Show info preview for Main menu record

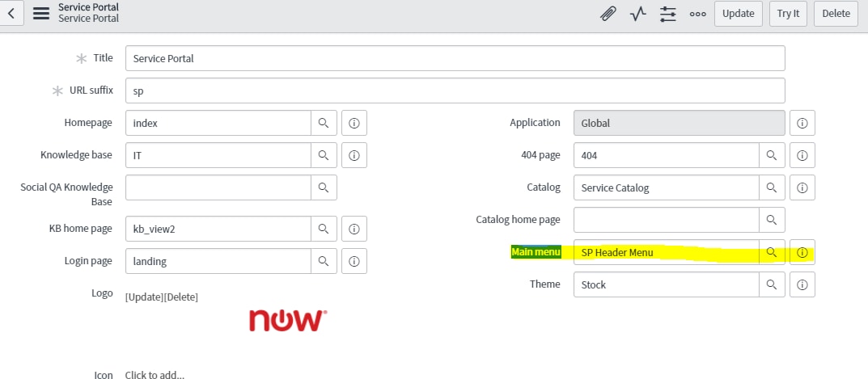tap(802, 252)
